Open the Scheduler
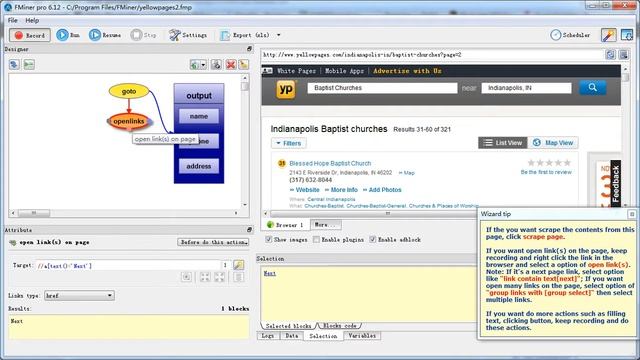This screenshot has height=360, width=640. click(570, 35)
